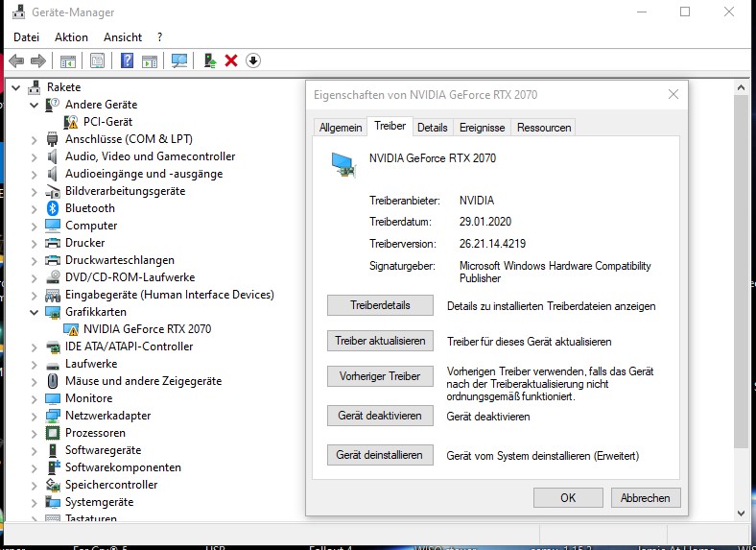Select the Tastaturen tree entry

click(x=90, y=518)
